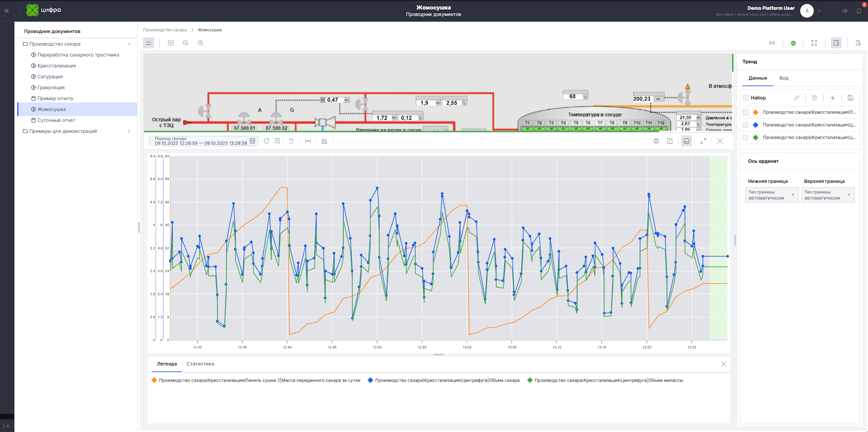Switch to the Статистика tab
This screenshot has width=868, height=432.
click(200, 364)
